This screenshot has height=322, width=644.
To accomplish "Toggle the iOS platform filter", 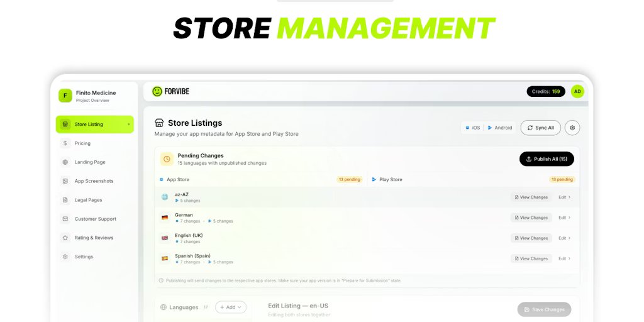I will pos(472,128).
